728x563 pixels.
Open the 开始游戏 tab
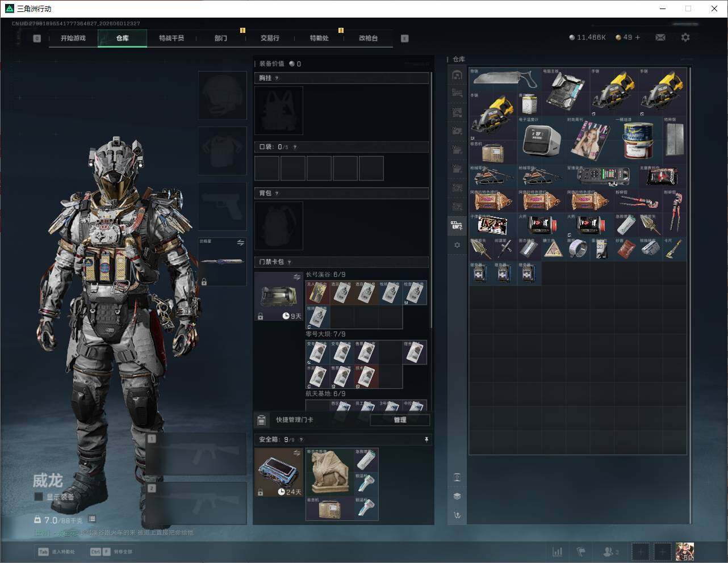pyautogui.click(x=73, y=38)
